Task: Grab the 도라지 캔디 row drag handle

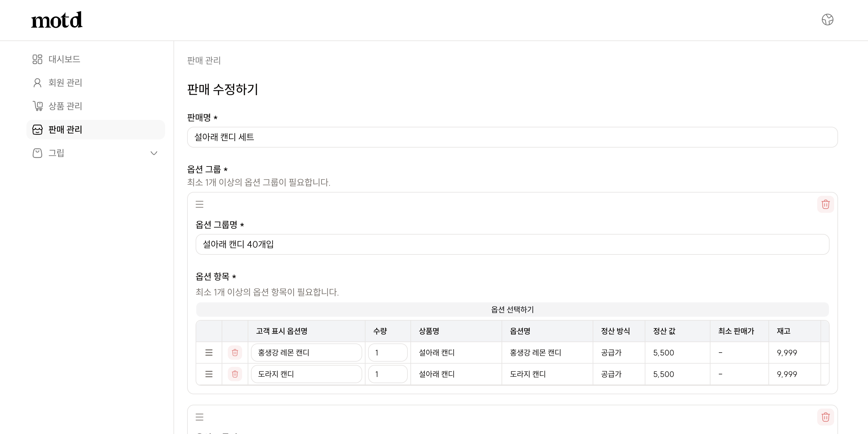Action: [x=209, y=374]
